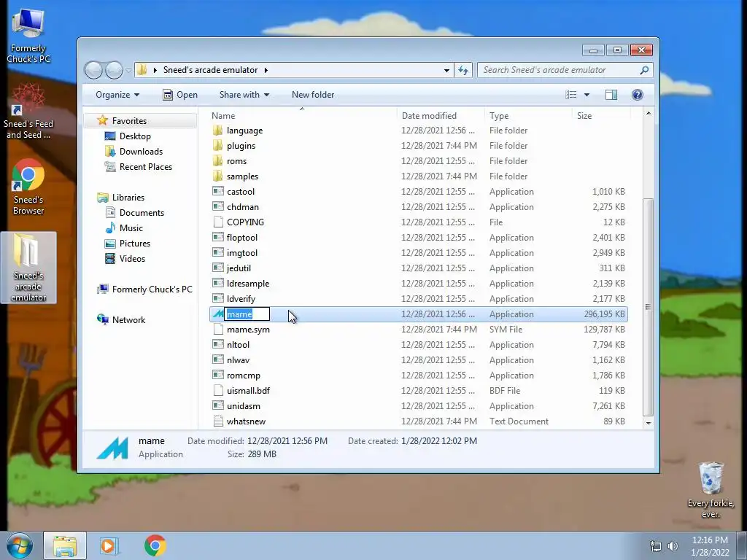Click the Change your view icon
The width and height of the screenshot is (747, 560).
point(570,95)
